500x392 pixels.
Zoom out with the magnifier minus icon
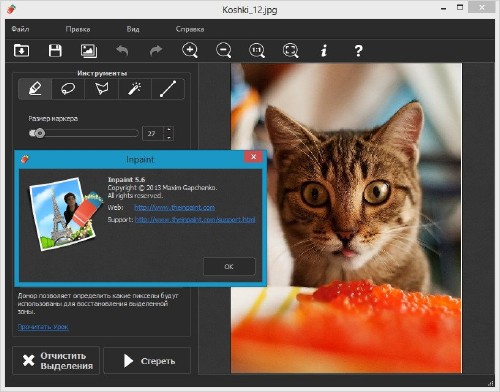224,51
